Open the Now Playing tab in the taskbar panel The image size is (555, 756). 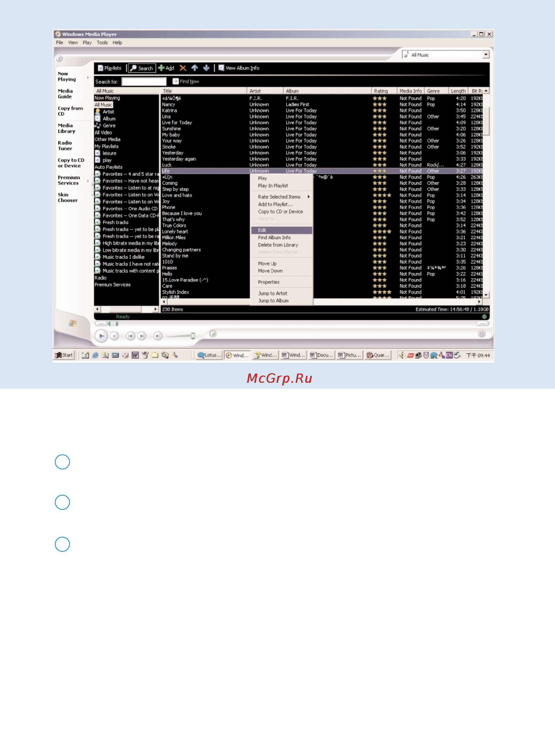point(67,77)
